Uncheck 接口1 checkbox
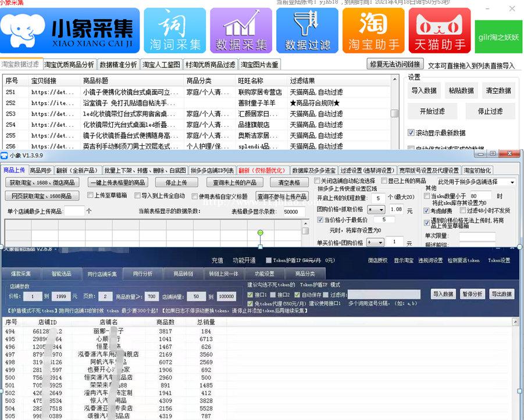This screenshot has height=420, width=524. [x=250, y=295]
